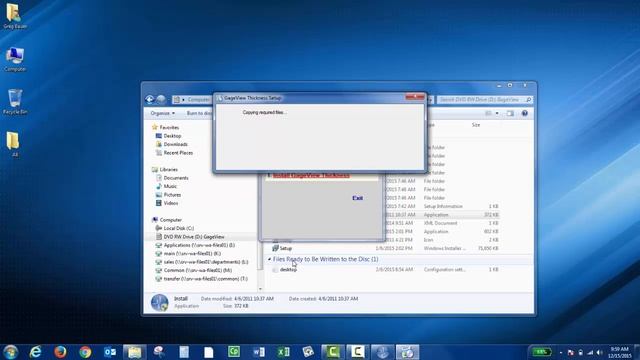Click the Recycle Bin desktop icon
Image resolution: width=640 pixels, height=360 pixels.
point(15,102)
